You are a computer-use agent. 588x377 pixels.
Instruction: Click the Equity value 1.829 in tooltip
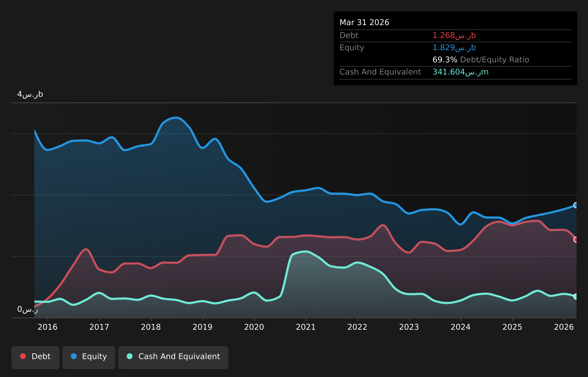[x=454, y=47]
